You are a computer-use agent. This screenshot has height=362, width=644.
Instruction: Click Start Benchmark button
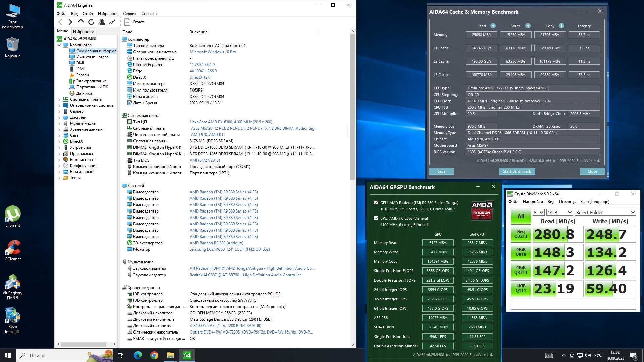click(517, 171)
